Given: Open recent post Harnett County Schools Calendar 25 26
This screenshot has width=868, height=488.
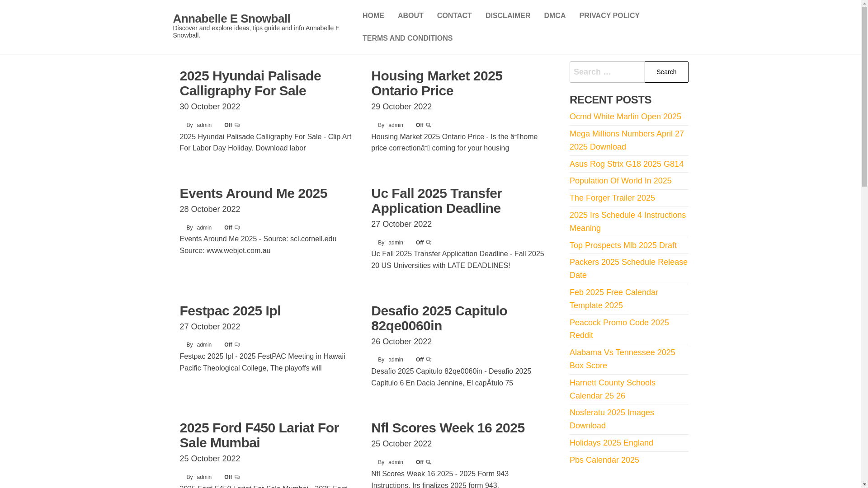Looking at the screenshot, I should [613, 389].
